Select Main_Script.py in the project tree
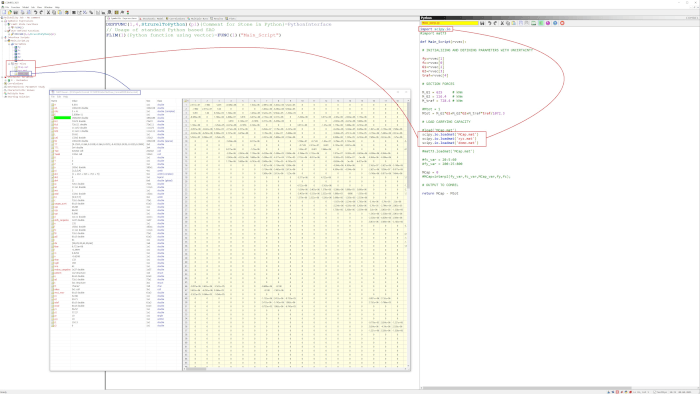Image resolution: width=700 pixels, height=394 pixels. (20, 41)
